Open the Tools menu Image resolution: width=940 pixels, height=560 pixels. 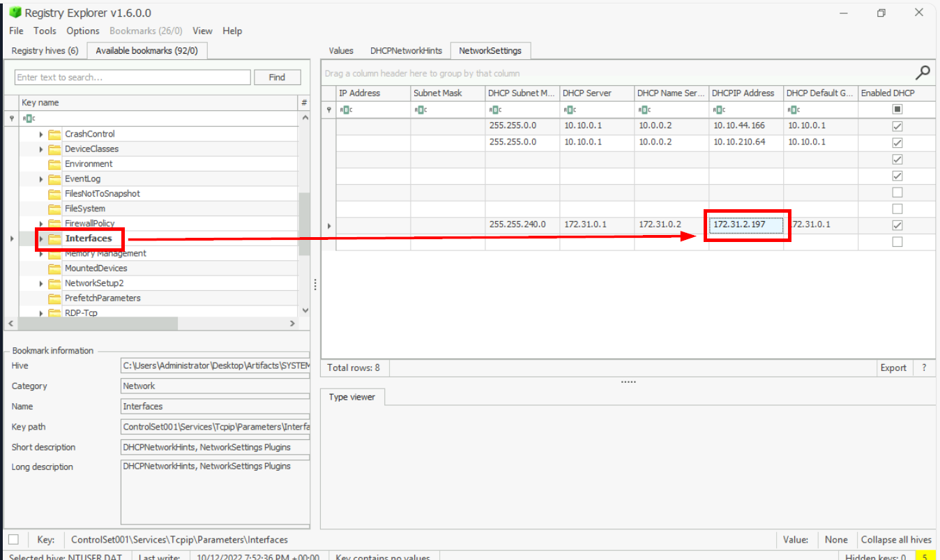coord(45,31)
